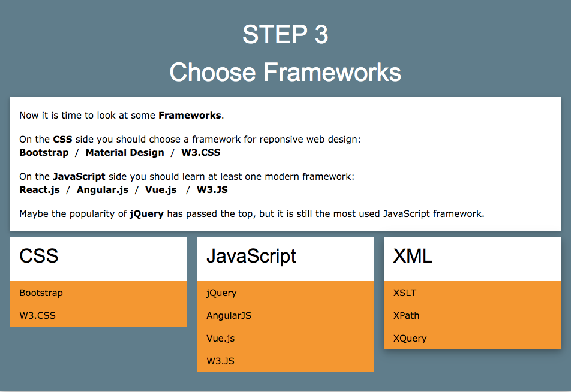
Task: Select Vue.js in the JavaScript panel
Action: (x=221, y=338)
